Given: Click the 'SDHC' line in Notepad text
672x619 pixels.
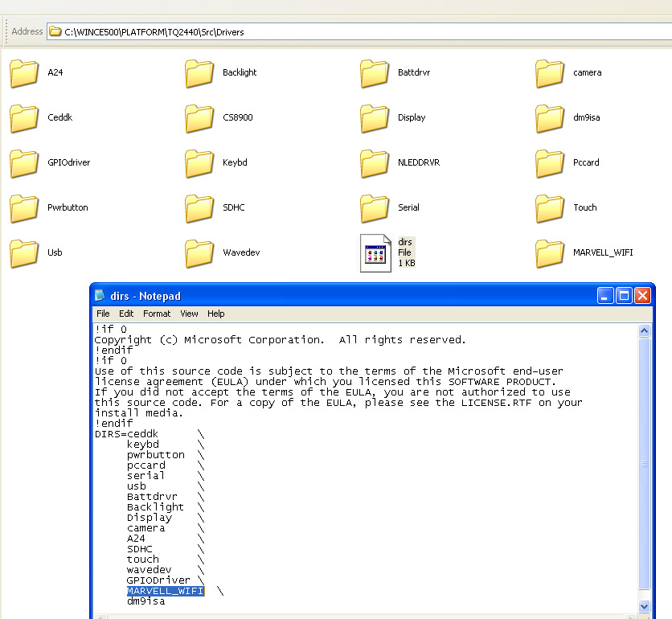Looking at the screenshot, I should [139, 549].
